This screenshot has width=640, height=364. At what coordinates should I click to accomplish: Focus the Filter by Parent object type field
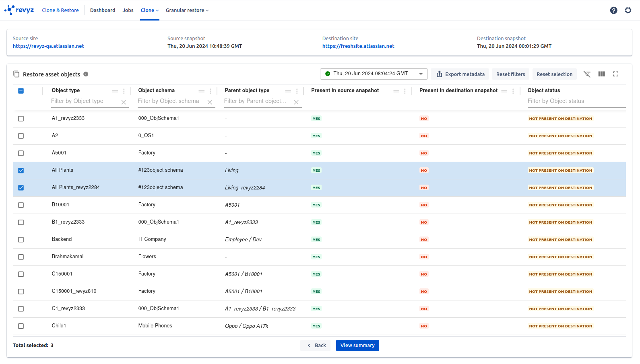[258, 101]
